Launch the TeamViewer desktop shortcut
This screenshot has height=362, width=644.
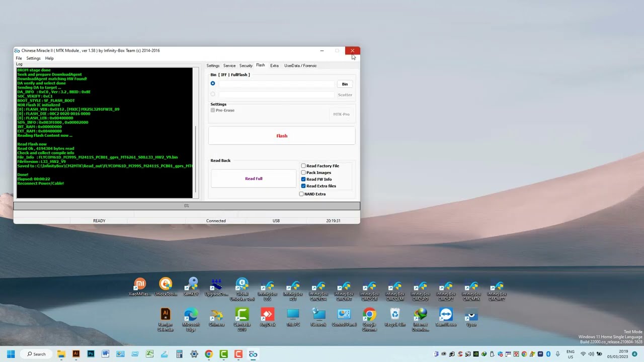tap(446, 318)
